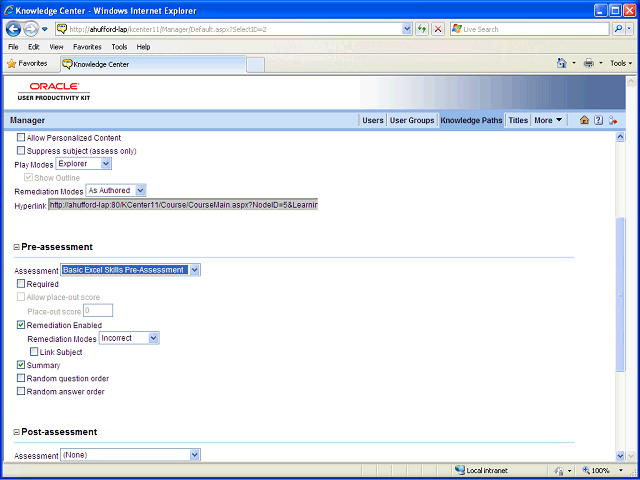Image resolution: width=640 pixels, height=480 pixels.
Task: Open the top Remediation Modes As Authored dropdown
Action: [x=116, y=191]
